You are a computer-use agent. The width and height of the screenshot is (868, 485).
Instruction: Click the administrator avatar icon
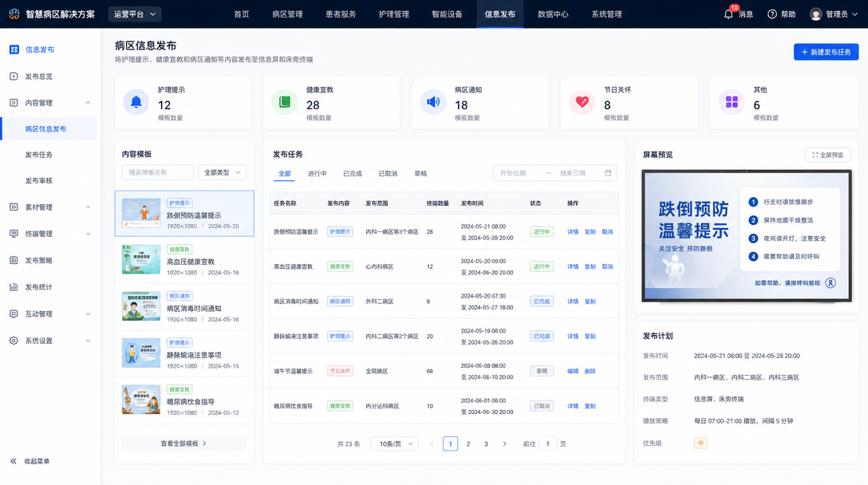(x=815, y=14)
